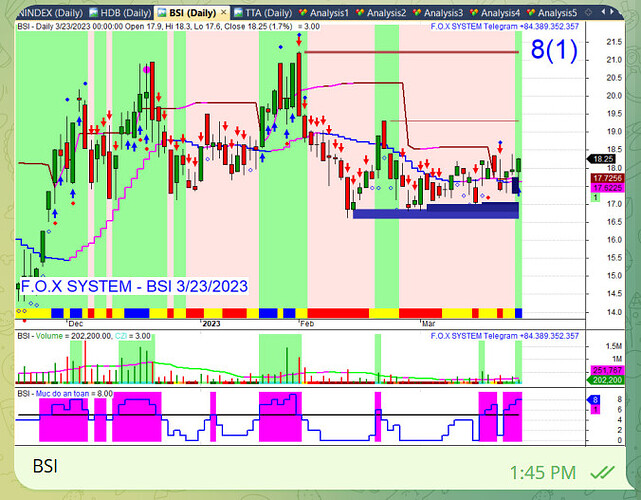The width and height of the screenshot is (641, 500).
Task: Click the 1:45 PM message timestamp
Action: tap(543, 473)
